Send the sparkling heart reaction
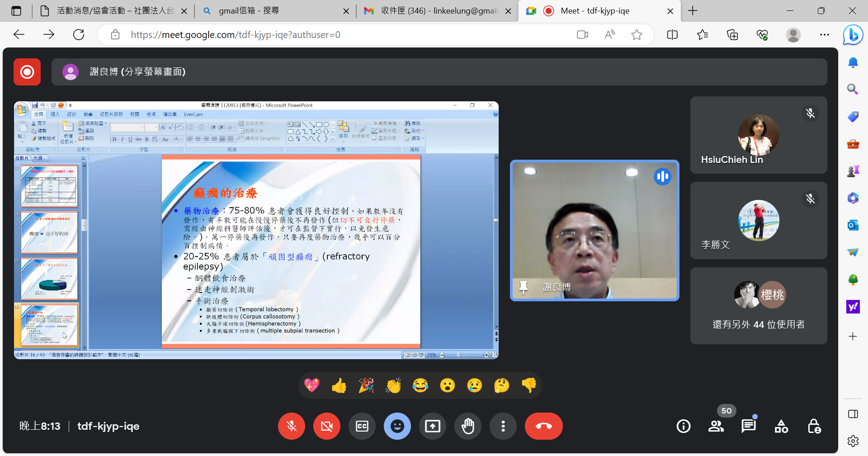This screenshot has height=456, width=868. (x=312, y=385)
